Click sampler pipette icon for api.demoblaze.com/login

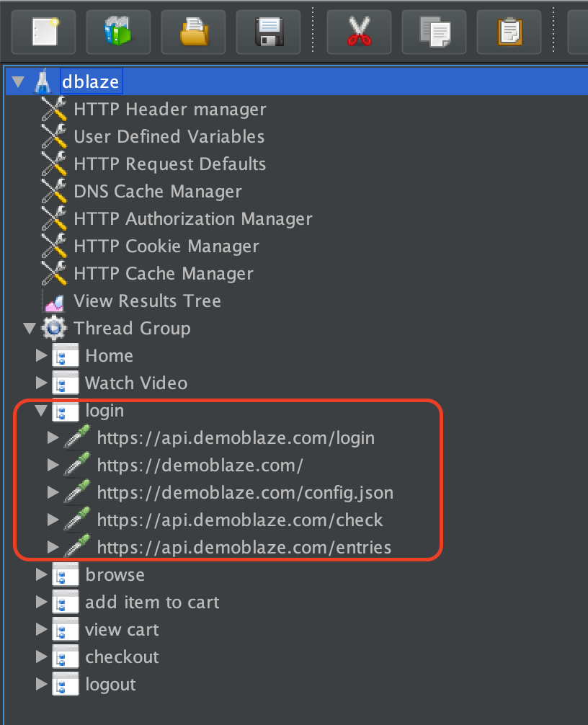76,437
